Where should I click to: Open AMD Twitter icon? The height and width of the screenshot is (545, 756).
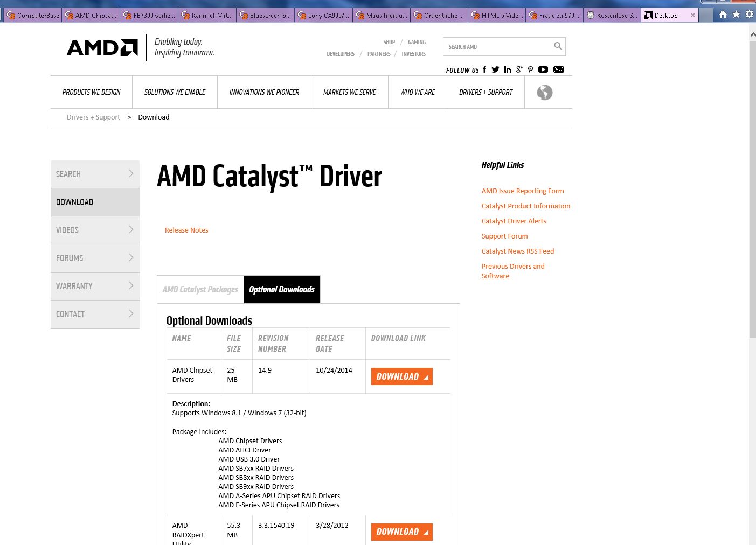click(x=495, y=69)
